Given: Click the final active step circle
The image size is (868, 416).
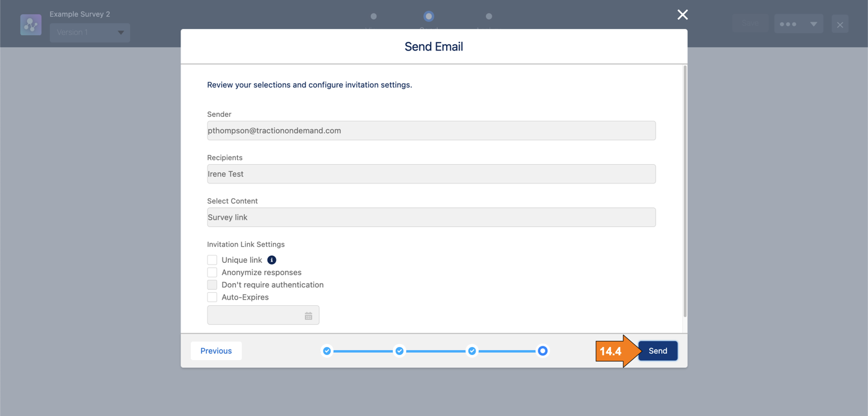Looking at the screenshot, I should click(543, 351).
